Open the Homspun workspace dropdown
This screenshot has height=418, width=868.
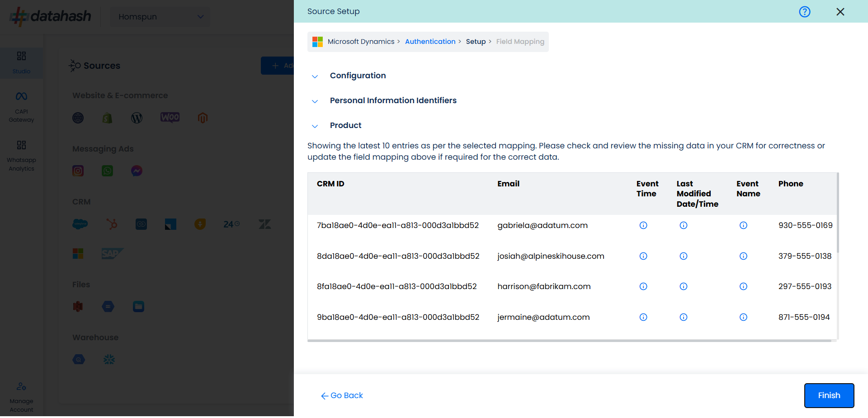pyautogui.click(x=160, y=17)
